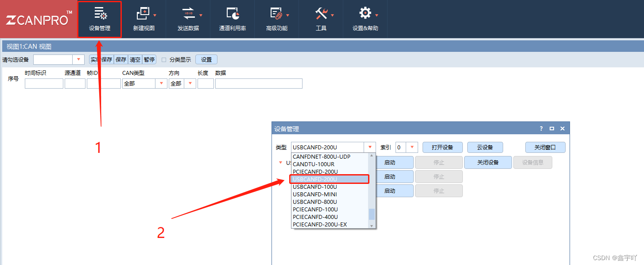Click the 时间标识 filter input

point(44,83)
